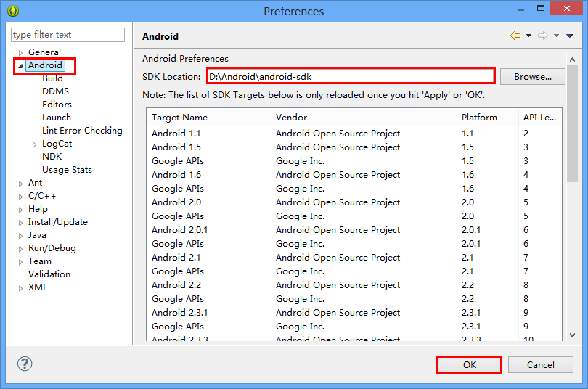This screenshot has height=389, width=588.
Task: Select Google APIs row with platform 2.1
Action: coord(354,271)
